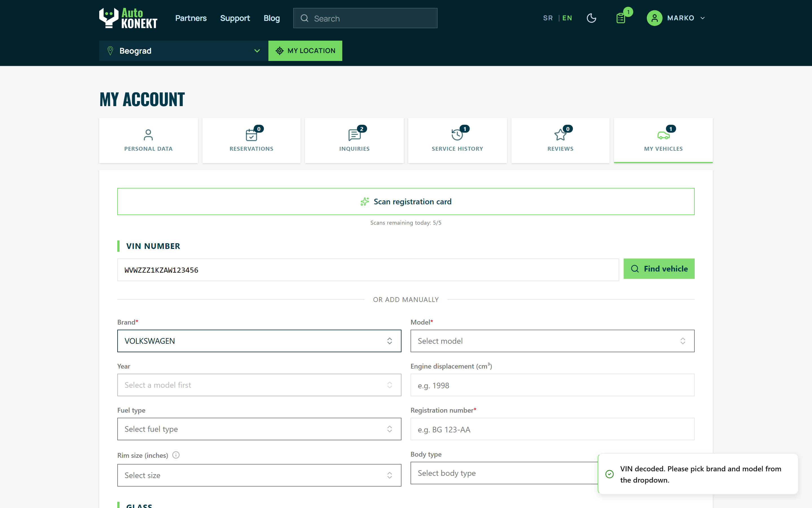The width and height of the screenshot is (812, 508).
Task: Click the clock history icon in Service History
Action: pyautogui.click(x=457, y=135)
